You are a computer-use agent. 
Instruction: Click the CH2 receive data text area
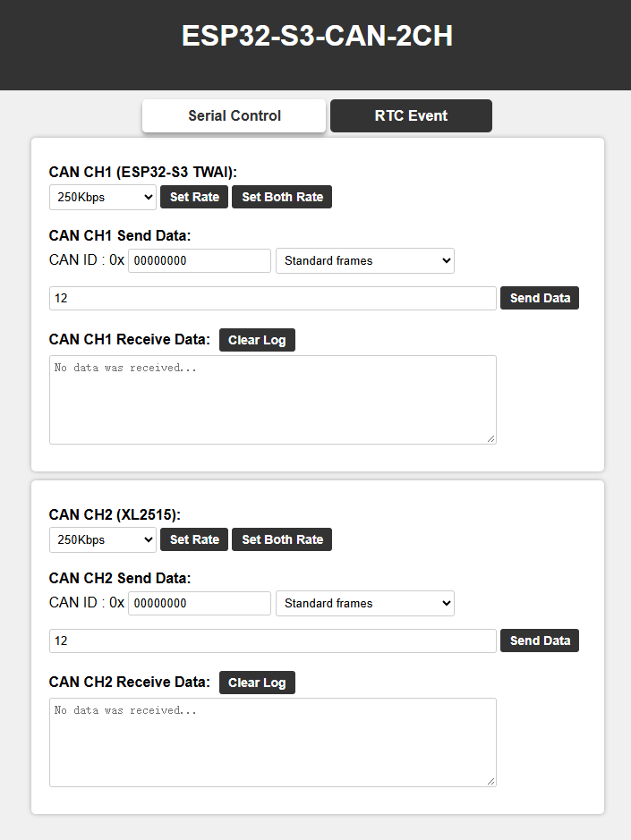tap(273, 742)
